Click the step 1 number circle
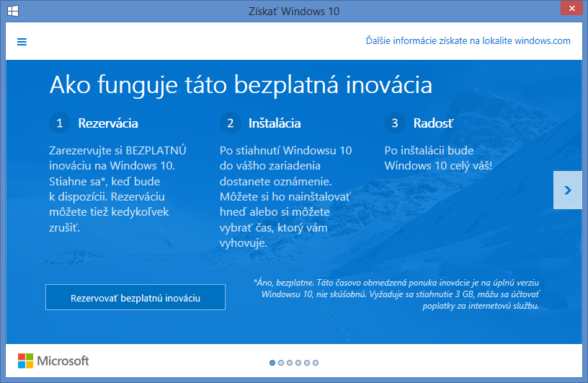The height and width of the screenshot is (383, 588). point(60,123)
